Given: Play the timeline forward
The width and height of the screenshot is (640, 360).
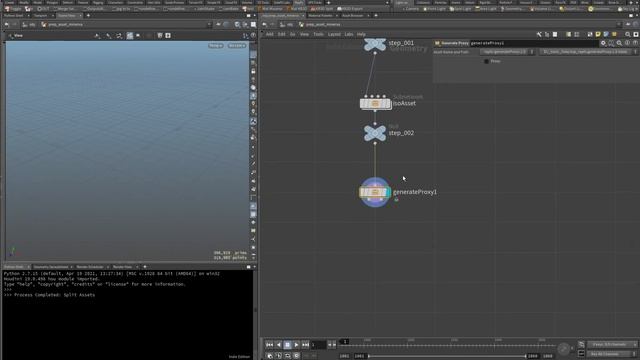Looking at the screenshot, I should [296, 345].
